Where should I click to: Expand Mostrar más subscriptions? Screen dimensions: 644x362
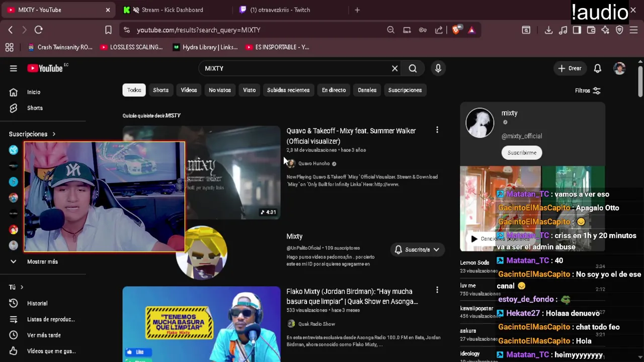click(43, 261)
